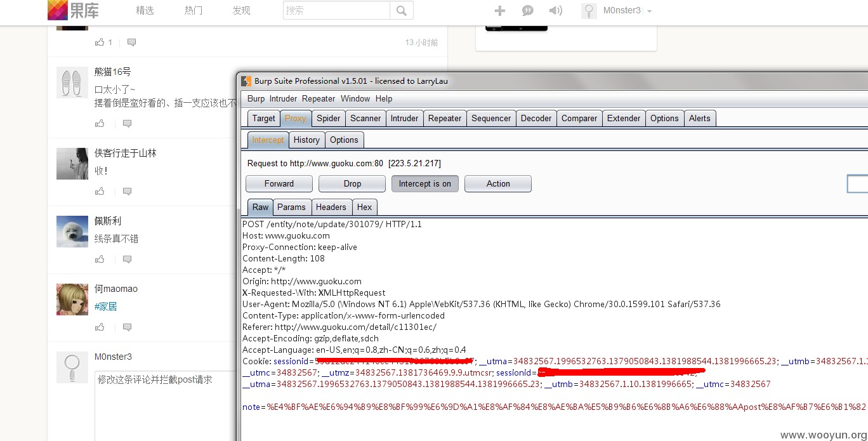Image resolution: width=868 pixels, height=441 pixels.
Task: Open the 精选 navigation link
Action: pos(145,10)
